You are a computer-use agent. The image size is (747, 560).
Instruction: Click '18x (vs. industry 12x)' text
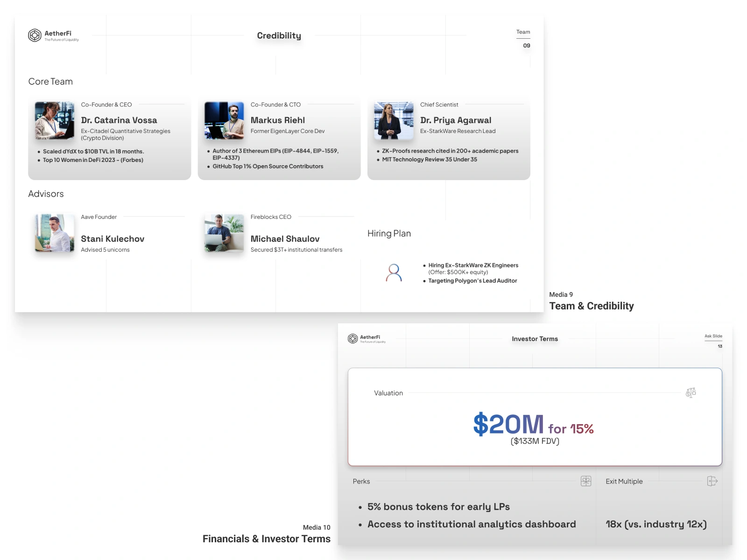pos(656,525)
